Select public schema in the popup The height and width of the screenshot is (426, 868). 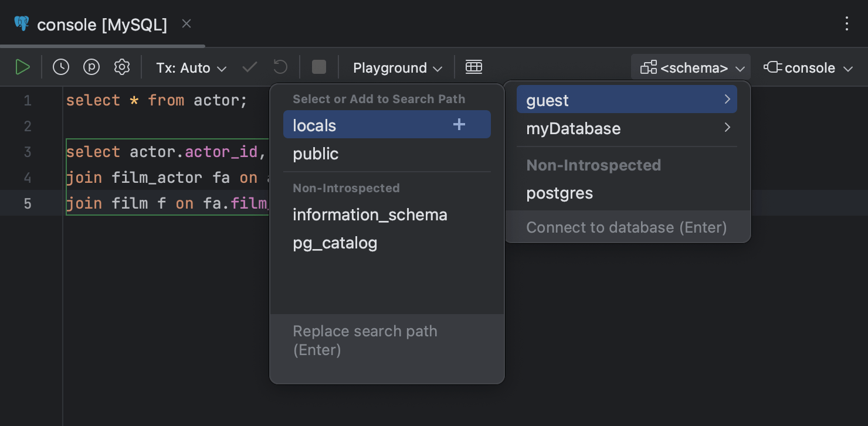[x=316, y=154]
